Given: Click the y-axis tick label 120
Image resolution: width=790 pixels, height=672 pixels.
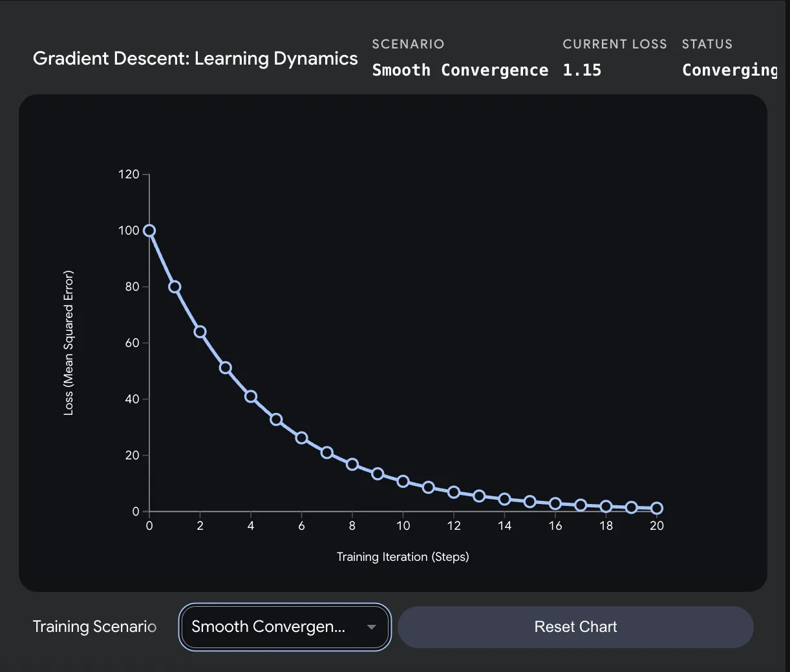Looking at the screenshot, I should (129, 174).
